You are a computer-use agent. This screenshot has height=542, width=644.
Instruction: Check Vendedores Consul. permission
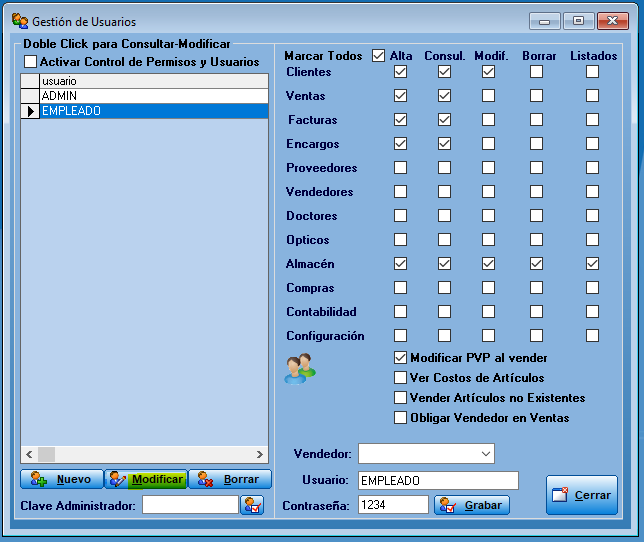(444, 192)
